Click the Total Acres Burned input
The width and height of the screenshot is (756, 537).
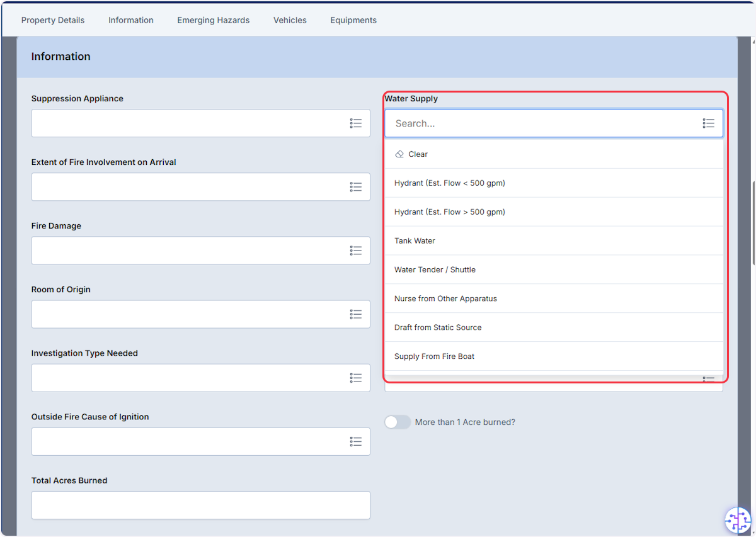[201, 505]
